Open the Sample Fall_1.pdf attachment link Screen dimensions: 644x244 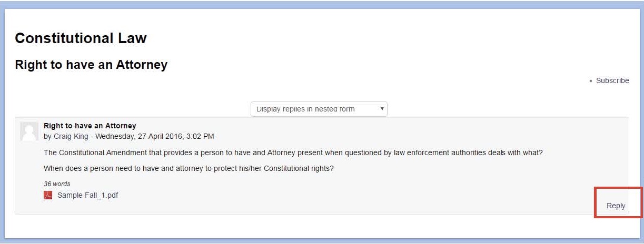[x=87, y=195]
